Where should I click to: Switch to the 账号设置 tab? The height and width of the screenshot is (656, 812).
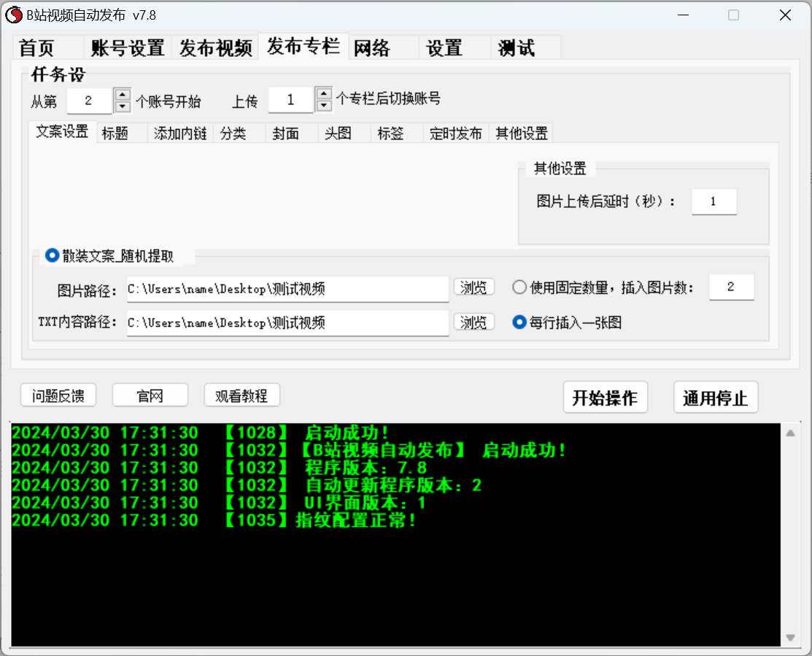point(128,48)
